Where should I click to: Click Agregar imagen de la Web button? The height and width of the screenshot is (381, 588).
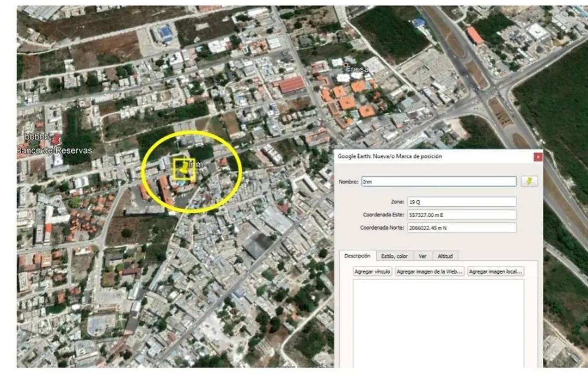tap(430, 272)
